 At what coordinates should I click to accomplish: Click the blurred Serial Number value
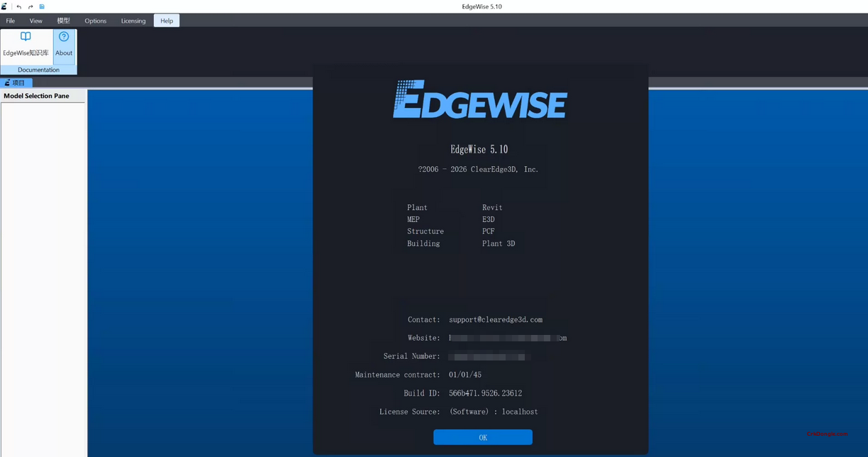click(x=489, y=357)
